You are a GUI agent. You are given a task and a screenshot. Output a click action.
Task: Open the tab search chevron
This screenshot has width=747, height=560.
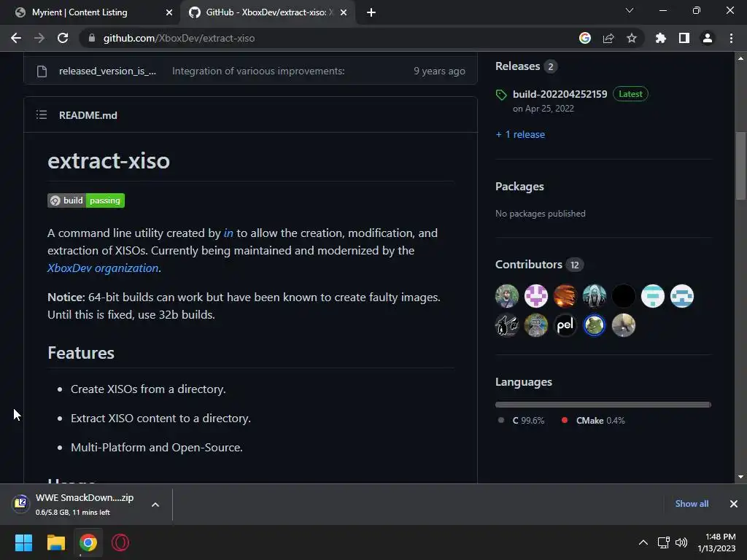pyautogui.click(x=630, y=10)
